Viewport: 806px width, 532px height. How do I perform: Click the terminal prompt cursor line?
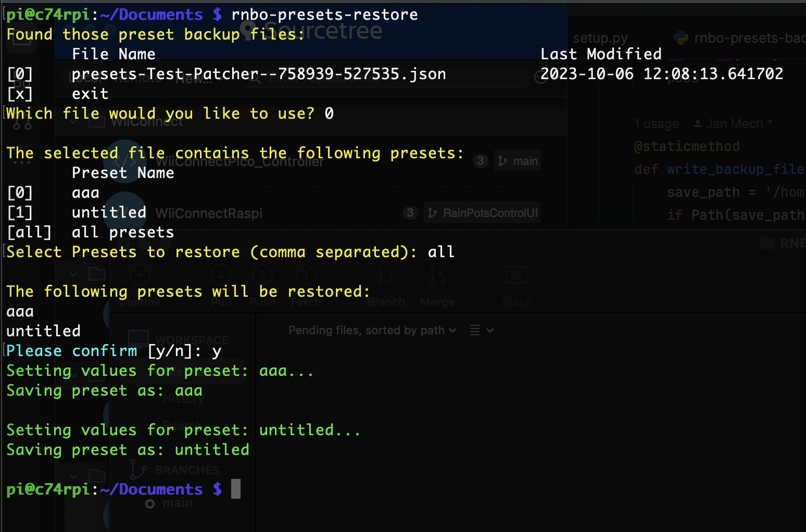(123, 489)
